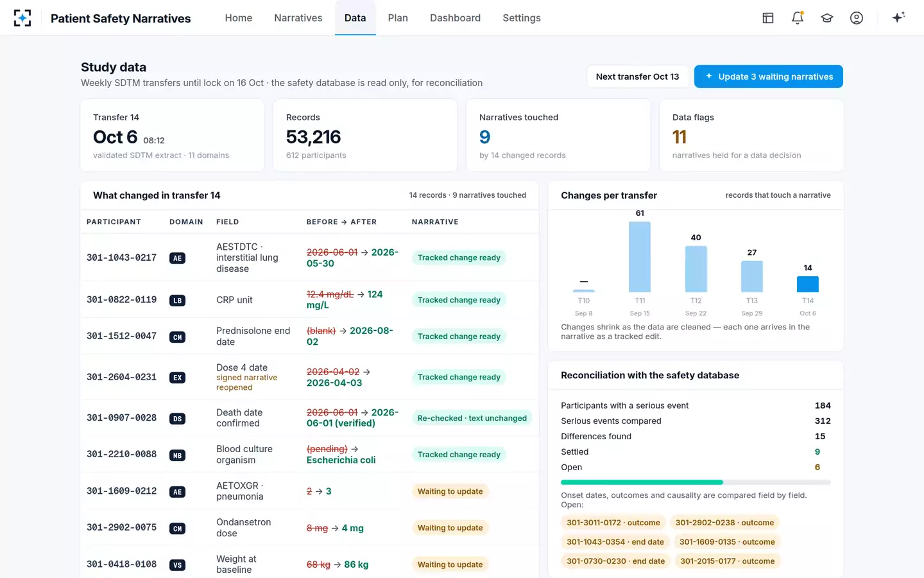This screenshot has width=924, height=578.
Task: Open the Plan tab
Action: point(398,18)
